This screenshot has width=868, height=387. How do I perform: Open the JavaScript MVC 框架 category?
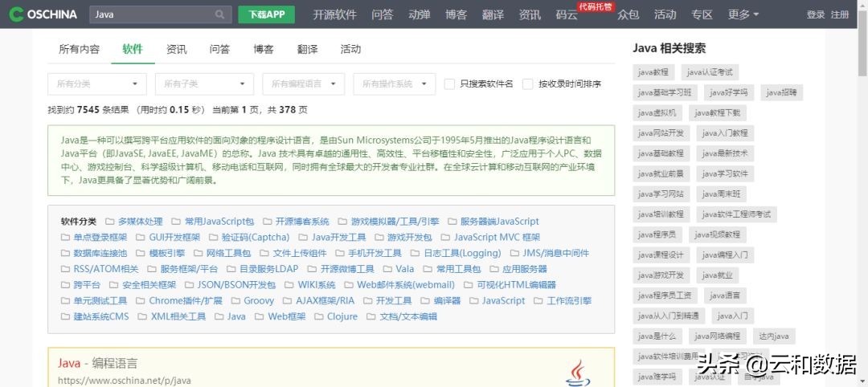coord(497,237)
